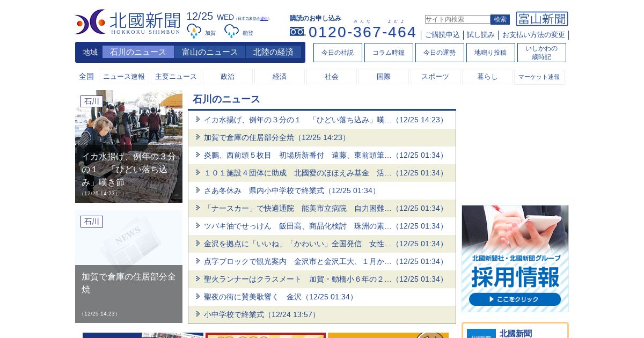Image resolution: width=644 pixels, height=338 pixels.
Task: Click the Noto weather icon
Action: (x=231, y=31)
